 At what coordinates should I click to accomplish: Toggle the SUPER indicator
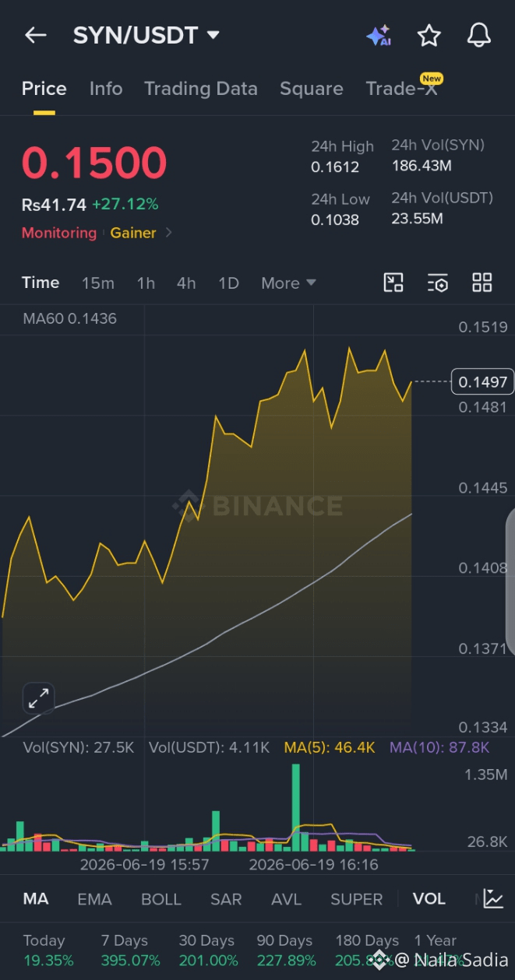coord(357,899)
